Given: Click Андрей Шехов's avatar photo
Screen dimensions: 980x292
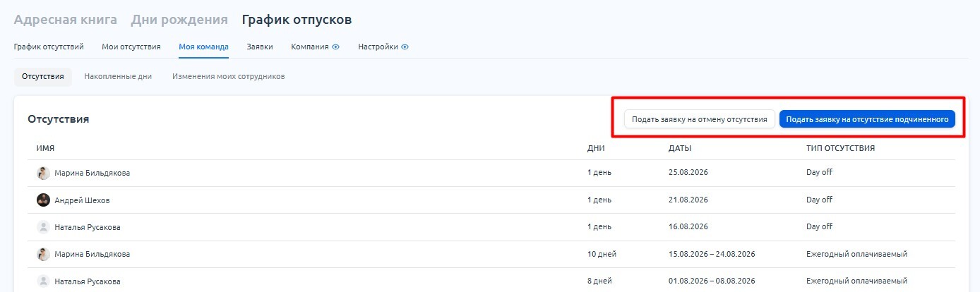Looking at the screenshot, I should coord(44,200).
